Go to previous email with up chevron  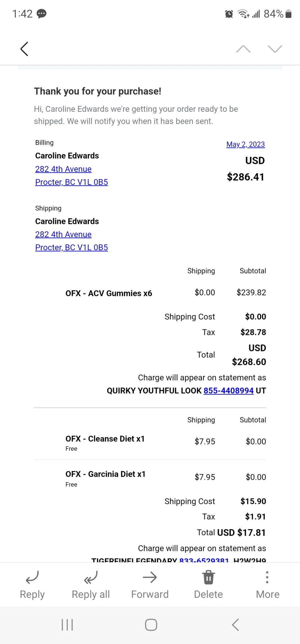point(243,49)
